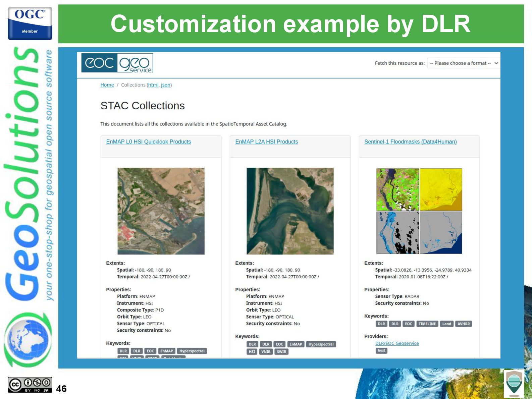Click the EOC tag in EnMAP L0 card
532x399 pixels.
150,351
